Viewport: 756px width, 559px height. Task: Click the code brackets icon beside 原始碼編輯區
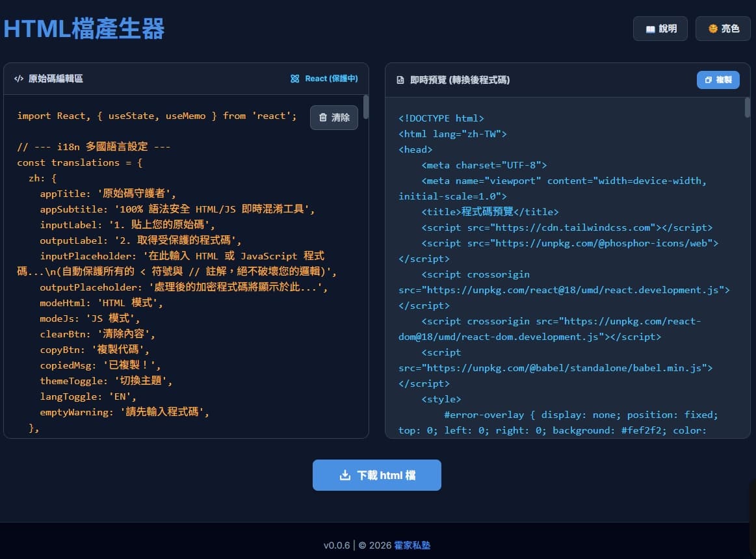coord(19,79)
